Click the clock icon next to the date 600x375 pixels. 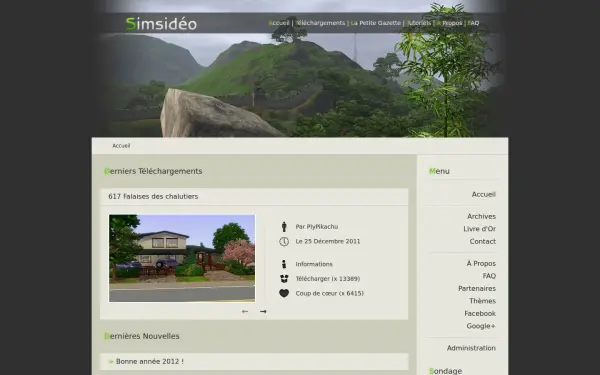[284, 241]
